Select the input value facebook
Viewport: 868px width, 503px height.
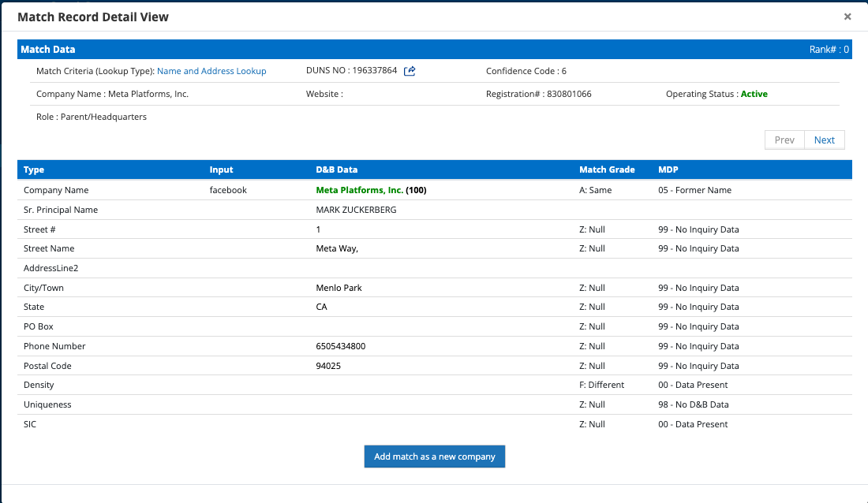coord(228,190)
